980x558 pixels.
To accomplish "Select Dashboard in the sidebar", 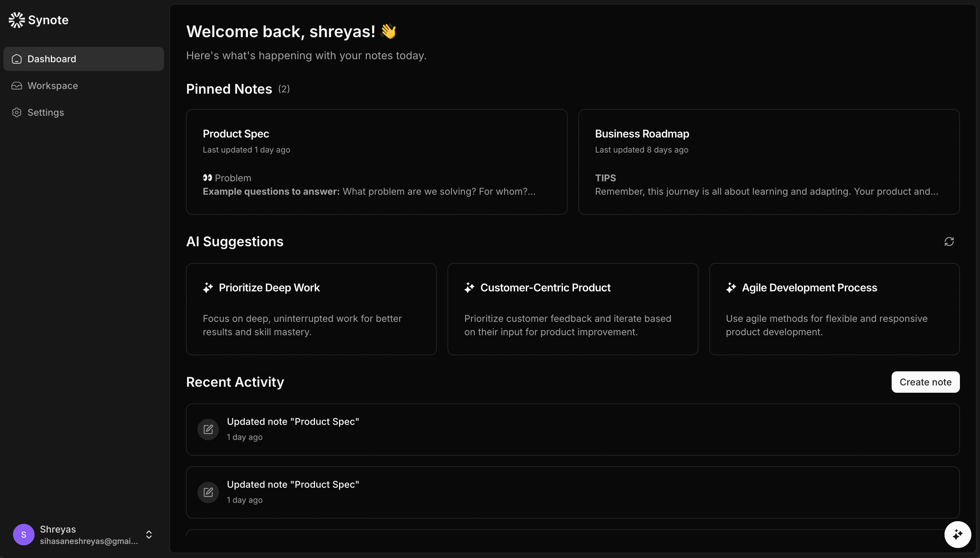I will tap(52, 59).
